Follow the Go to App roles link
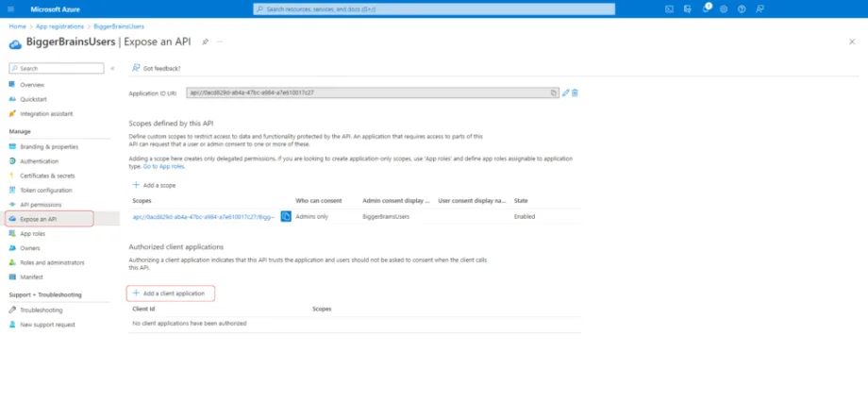The image size is (868, 419). pos(164,166)
